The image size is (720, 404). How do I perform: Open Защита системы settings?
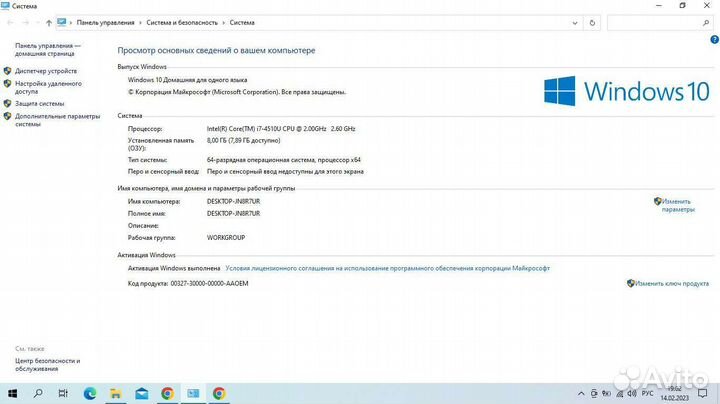click(x=39, y=104)
